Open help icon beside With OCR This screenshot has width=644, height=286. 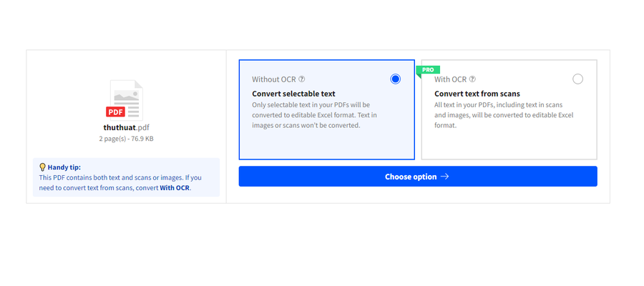[x=472, y=79]
